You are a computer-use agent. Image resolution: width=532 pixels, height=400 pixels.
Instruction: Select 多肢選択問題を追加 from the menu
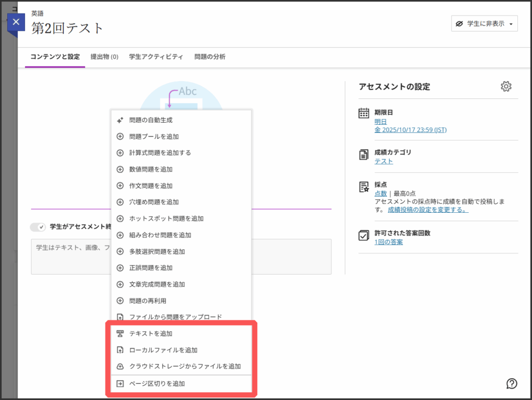tap(157, 251)
